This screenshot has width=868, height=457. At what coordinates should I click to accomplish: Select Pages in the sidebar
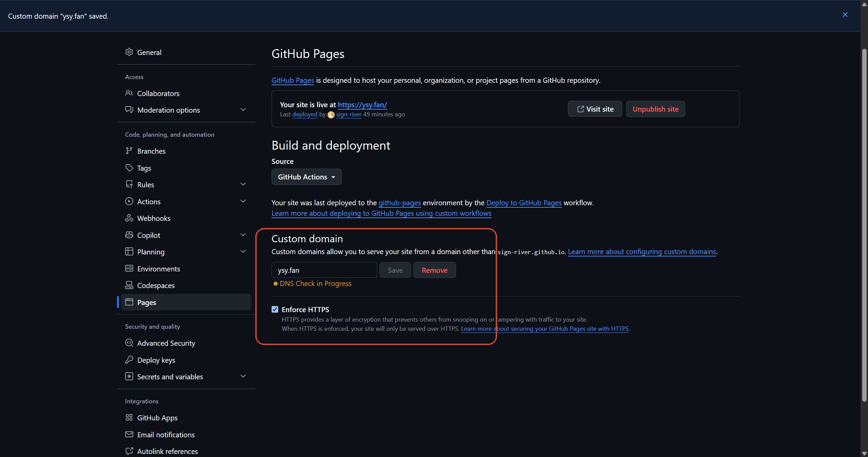click(x=186, y=302)
